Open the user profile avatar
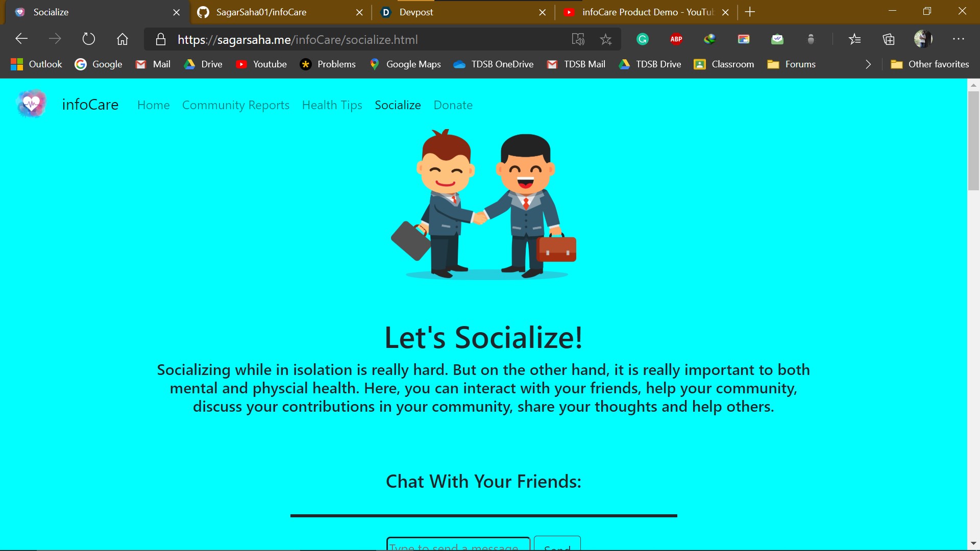Image resolution: width=980 pixels, height=551 pixels. click(x=922, y=39)
